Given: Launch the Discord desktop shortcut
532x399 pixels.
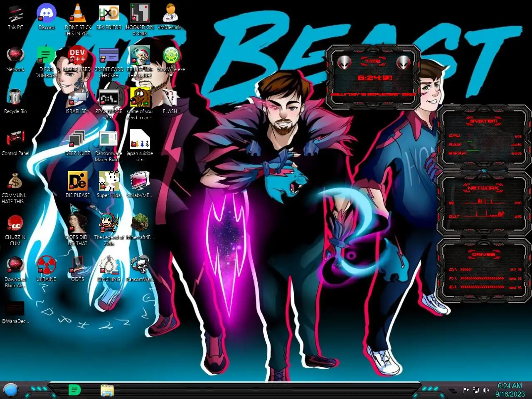Looking at the screenshot, I should pos(47,17).
